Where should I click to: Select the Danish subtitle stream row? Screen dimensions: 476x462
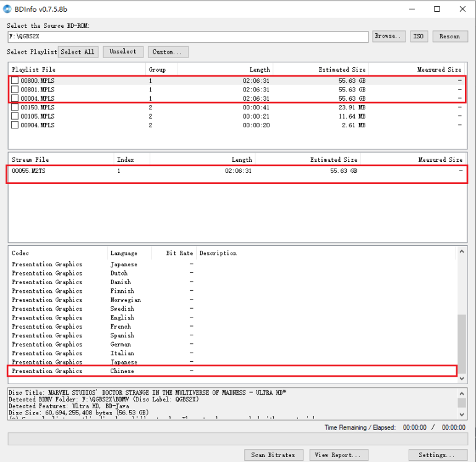(x=232, y=282)
